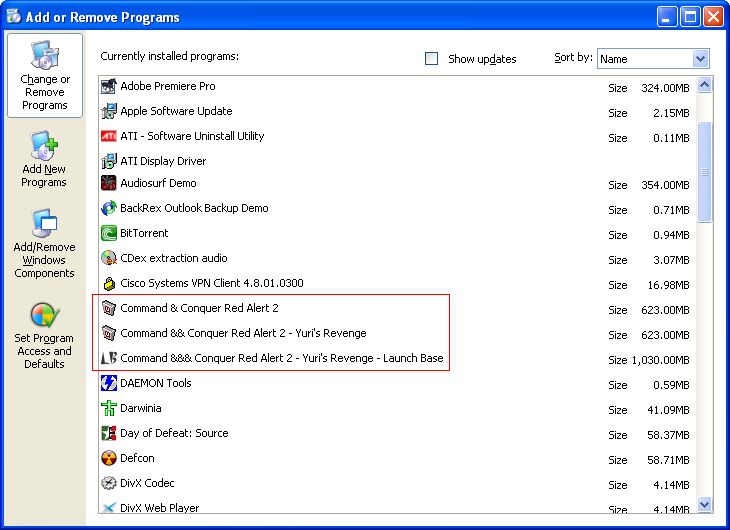The height and width of the screenshot is (530, 730).
Task: Click the scrollbar up arrow
Action: point(704,86)
